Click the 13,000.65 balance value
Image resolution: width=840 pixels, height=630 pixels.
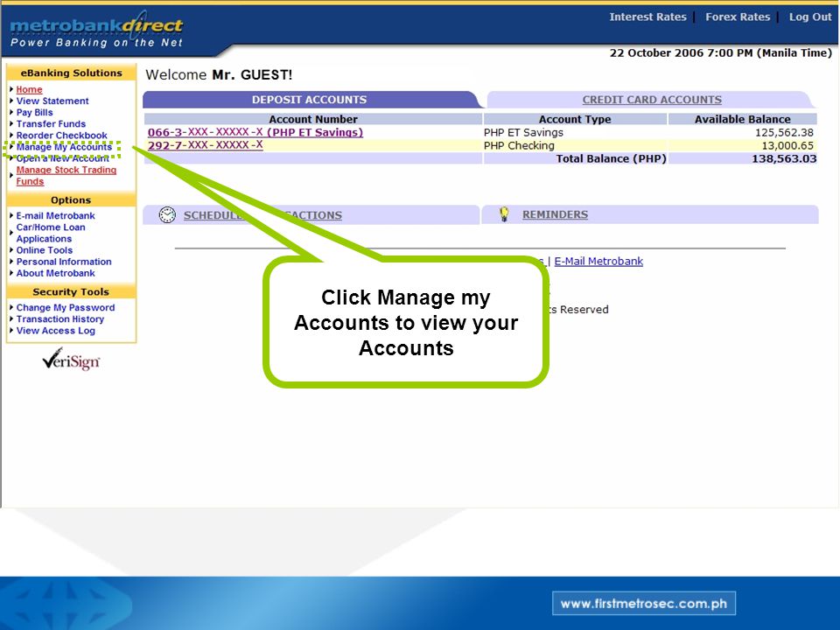pyautogui.click(x=787, y=146)
